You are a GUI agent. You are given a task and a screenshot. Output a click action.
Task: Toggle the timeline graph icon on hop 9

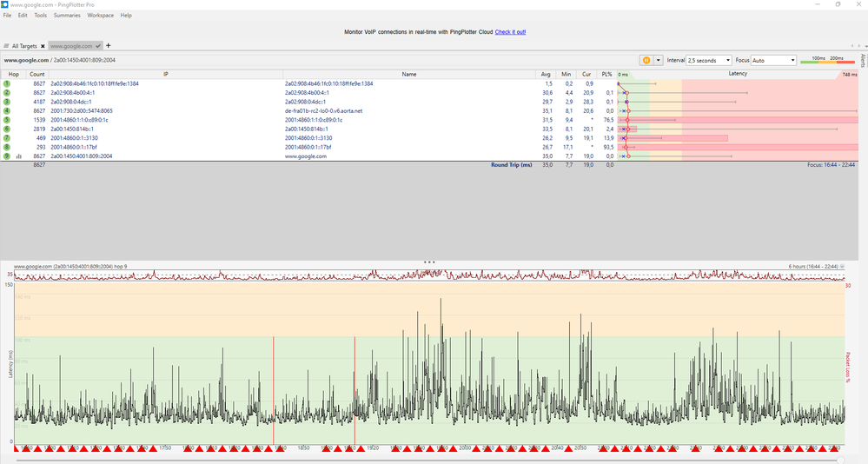point(19,156)
